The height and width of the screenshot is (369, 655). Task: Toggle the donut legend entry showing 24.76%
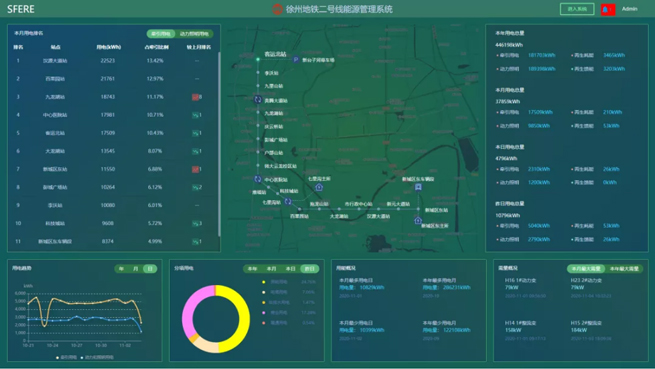289,282
